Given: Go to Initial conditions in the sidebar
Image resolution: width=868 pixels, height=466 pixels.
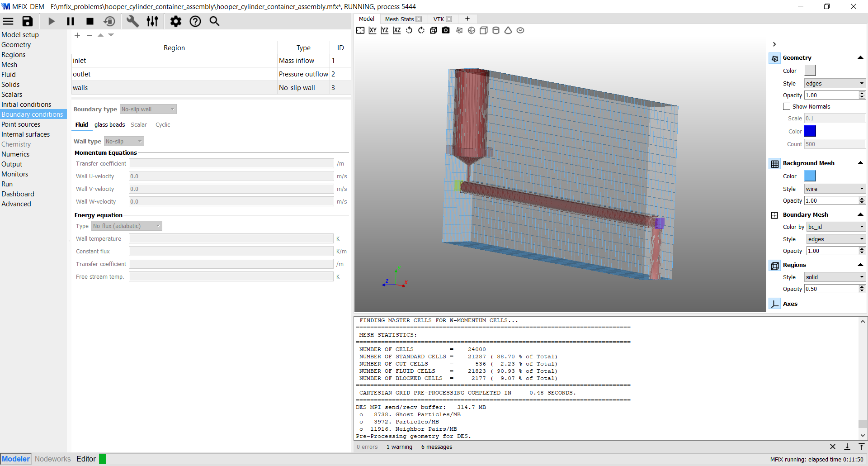Looking at the screenshot, I should click(x=26, y=105).
